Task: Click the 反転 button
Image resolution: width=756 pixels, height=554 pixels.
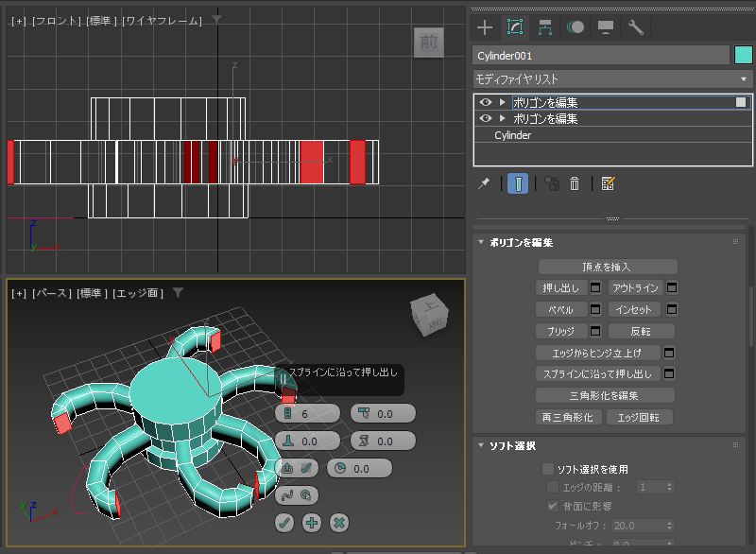Action: tap(642, 331)
